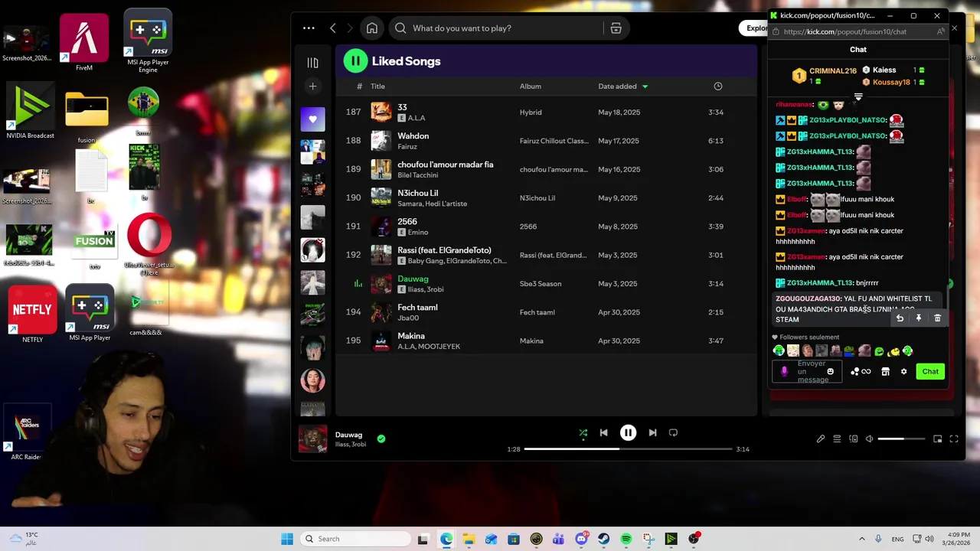
Task: Go back with the left arrow
Action: tap(333, 28)
